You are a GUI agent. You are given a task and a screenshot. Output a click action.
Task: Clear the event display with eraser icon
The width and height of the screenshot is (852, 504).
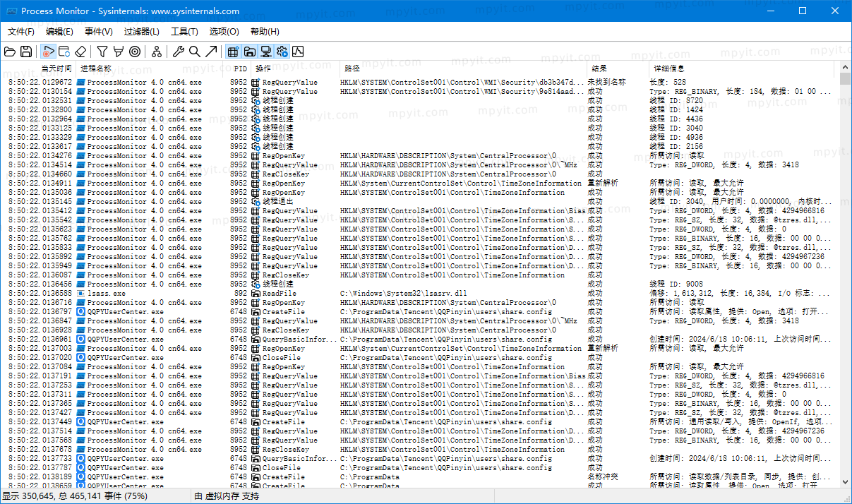tap(80, 52)
